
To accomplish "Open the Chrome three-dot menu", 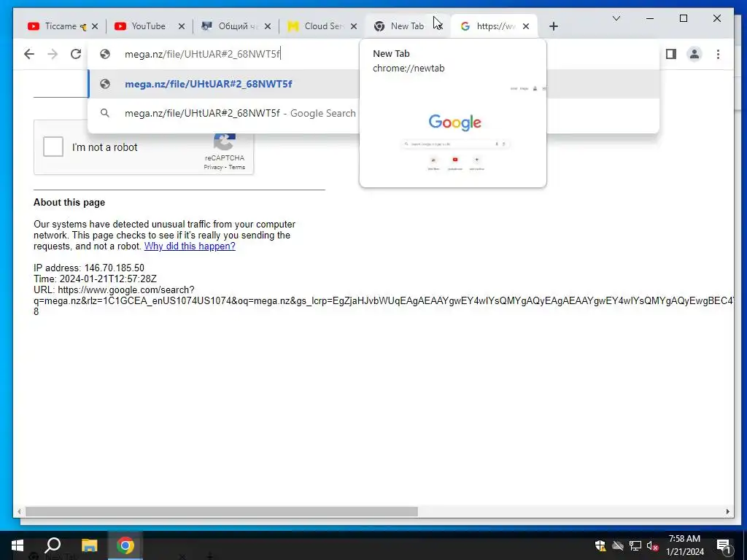I will [x=718, y=54].
